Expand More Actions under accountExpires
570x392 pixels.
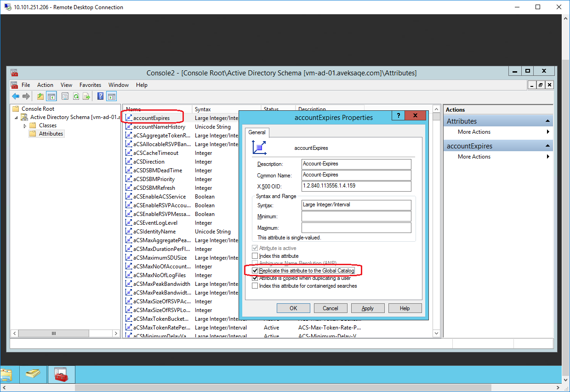coord(474,157)
